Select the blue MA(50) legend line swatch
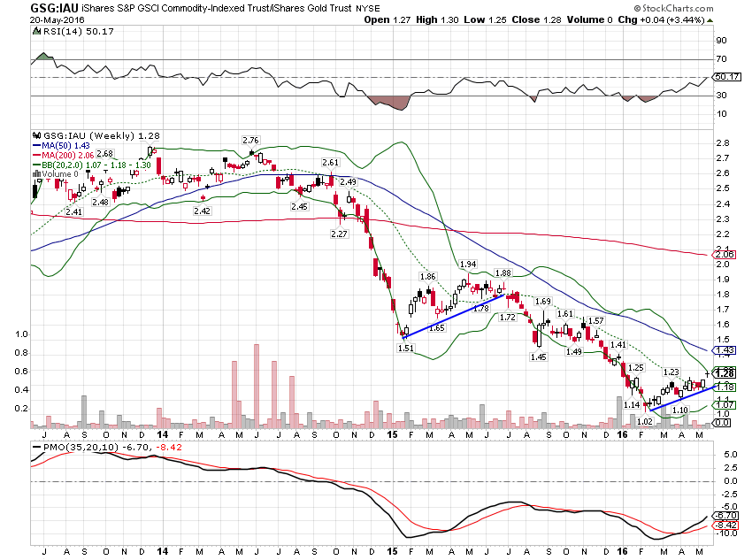The width and height of the screenshot is (752, 560). (37, 146)
